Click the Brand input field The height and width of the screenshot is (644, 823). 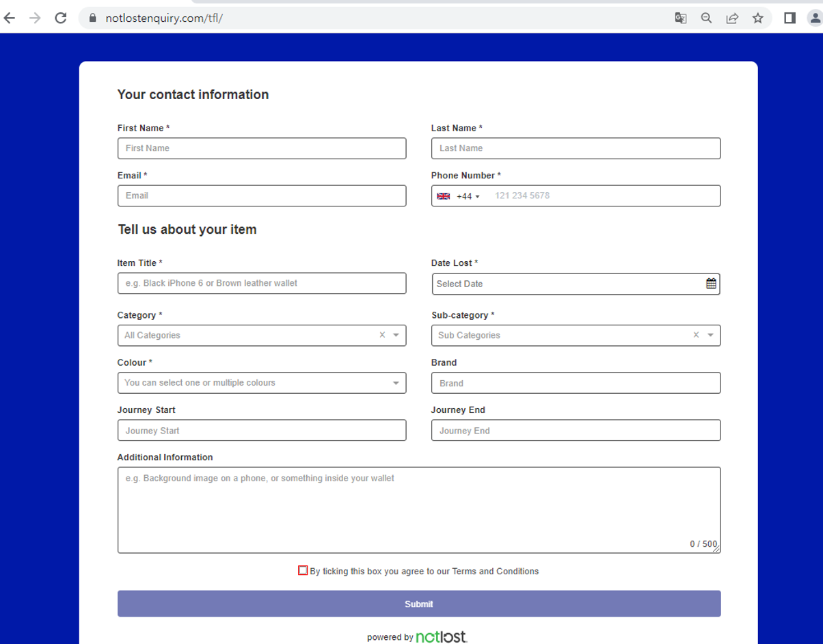576,383
